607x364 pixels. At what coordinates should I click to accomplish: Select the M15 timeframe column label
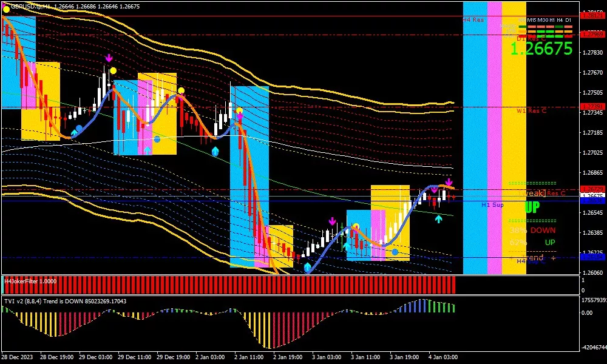[x=532, y=20]
